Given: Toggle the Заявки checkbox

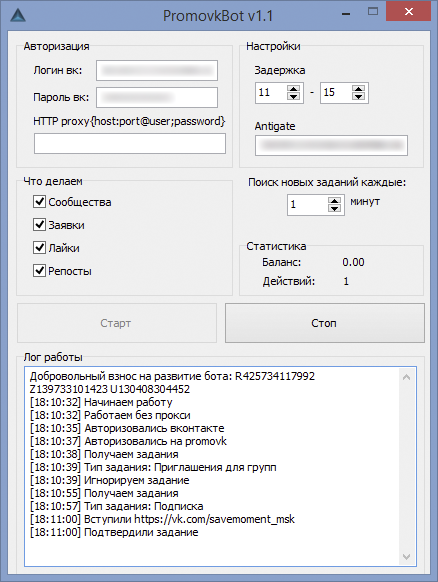Looking at the screenshot, I should 39,225.
